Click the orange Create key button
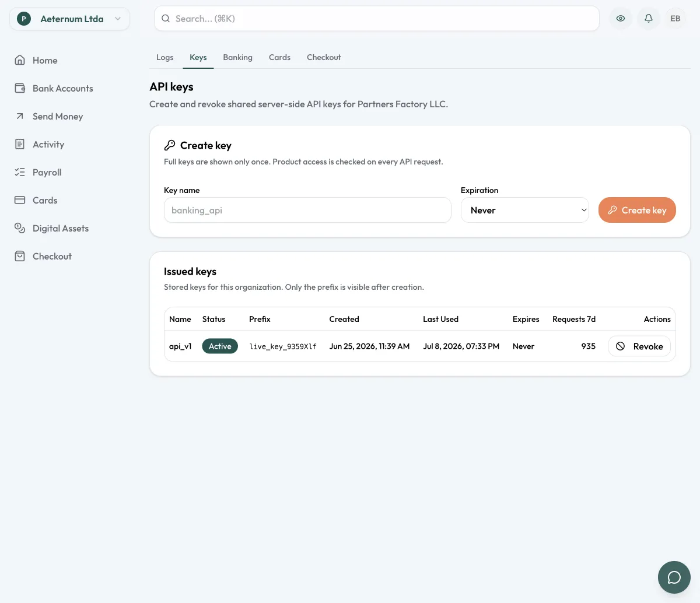700x603 pixels. coord(637,210)
